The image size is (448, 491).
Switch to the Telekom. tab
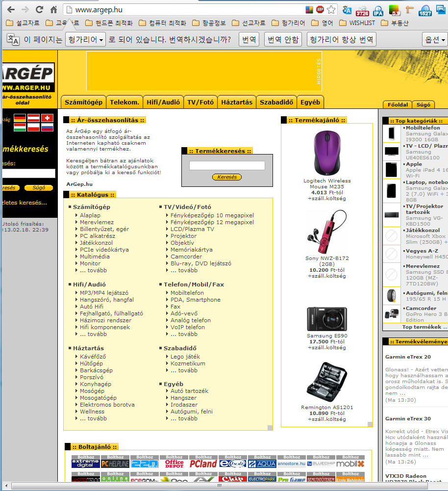tap(124, 103)
